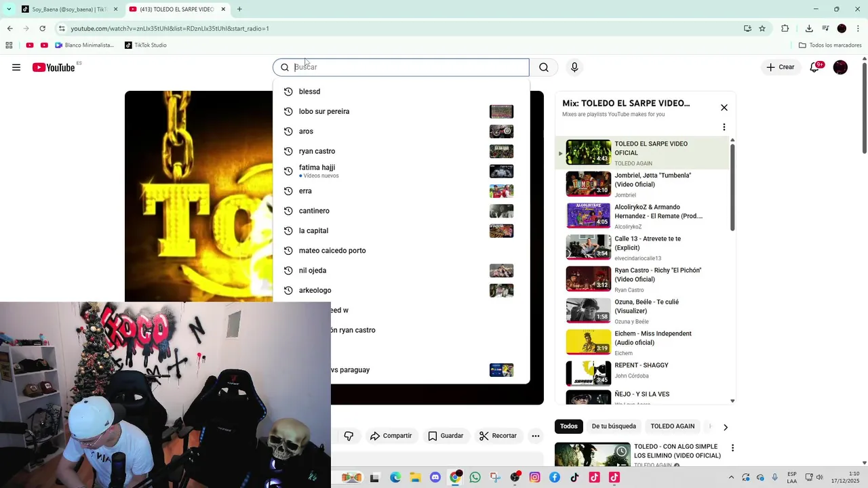Expand Chrome tab search dropdown
Image resolution: width=868 pixels, height=488 pixels.
(x=9, y=9)
